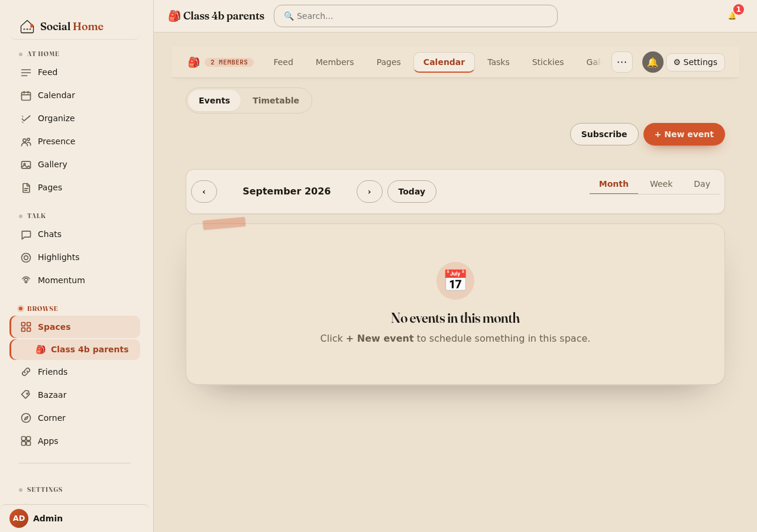Screen dimensions: 757x532
Task: Open the Feed icon in sidebar
Action: (26, 73)
